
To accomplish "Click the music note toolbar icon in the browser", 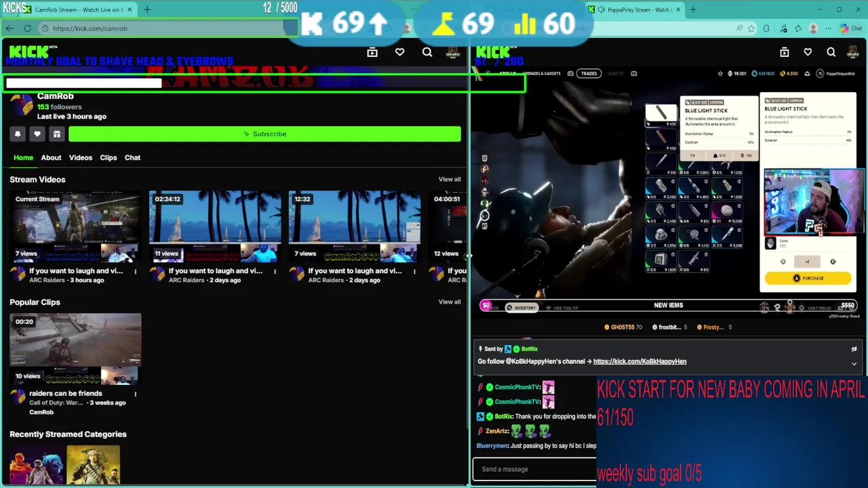I will tap(785, 28).
